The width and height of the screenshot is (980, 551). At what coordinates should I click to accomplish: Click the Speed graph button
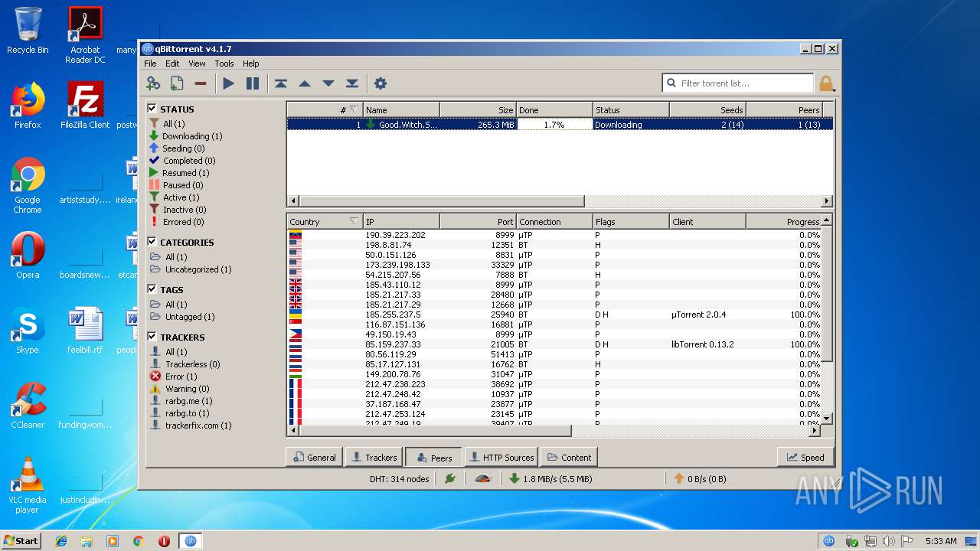pos(805,457)
